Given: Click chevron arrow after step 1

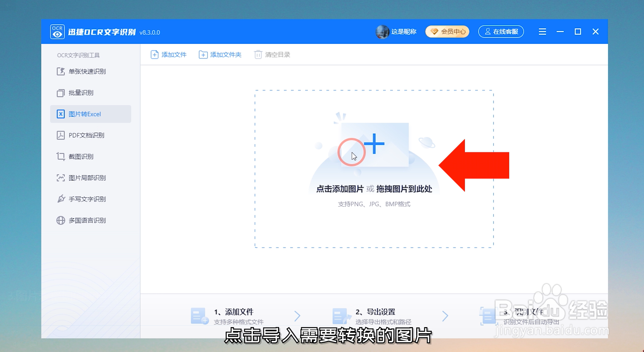Looking at the screenshot, I should [297, 316].
